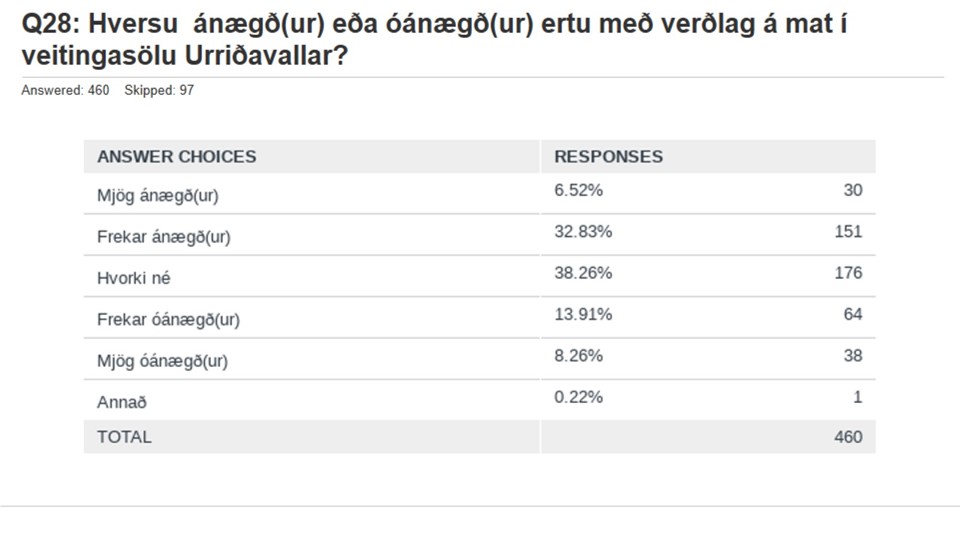
Task: Select the 'Mjög óánægð(ur)' row label
Action: tap(162, 361)
